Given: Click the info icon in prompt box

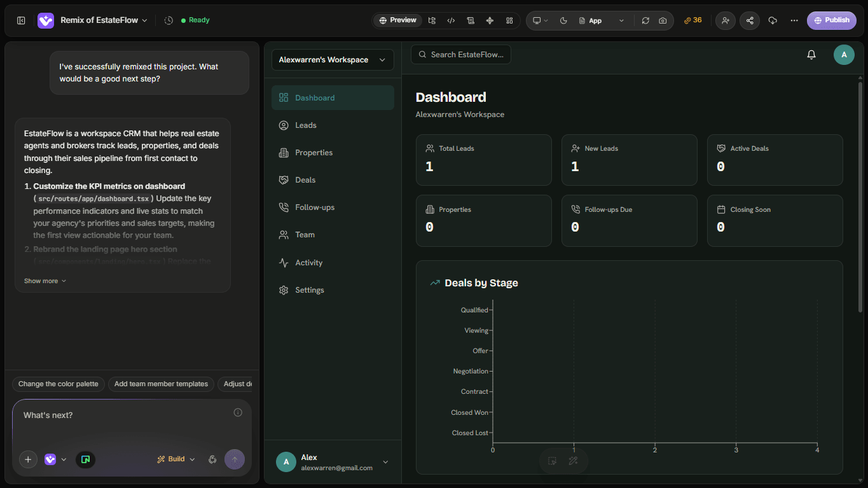Looking at the screenshot, I should (x=238, y=412).
